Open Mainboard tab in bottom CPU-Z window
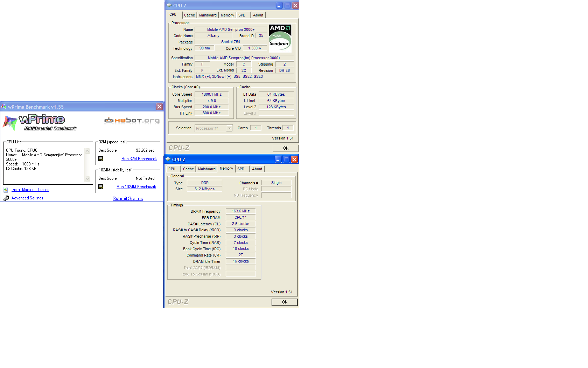The image size is (588, 368). coord(207,169)
